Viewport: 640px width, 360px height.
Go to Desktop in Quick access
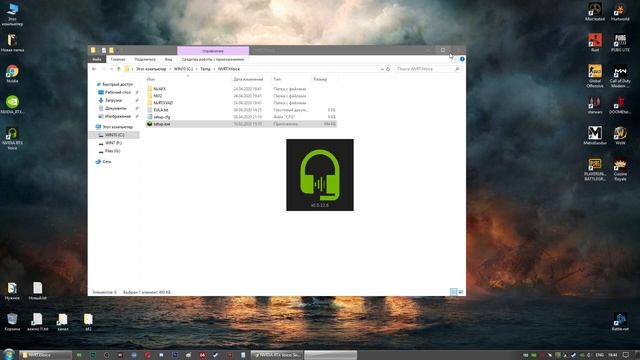[115, 92]
